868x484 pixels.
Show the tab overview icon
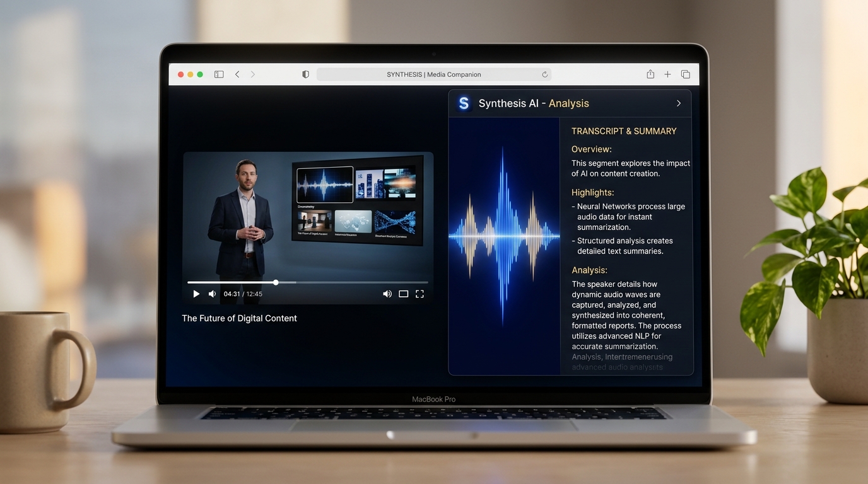685,74
